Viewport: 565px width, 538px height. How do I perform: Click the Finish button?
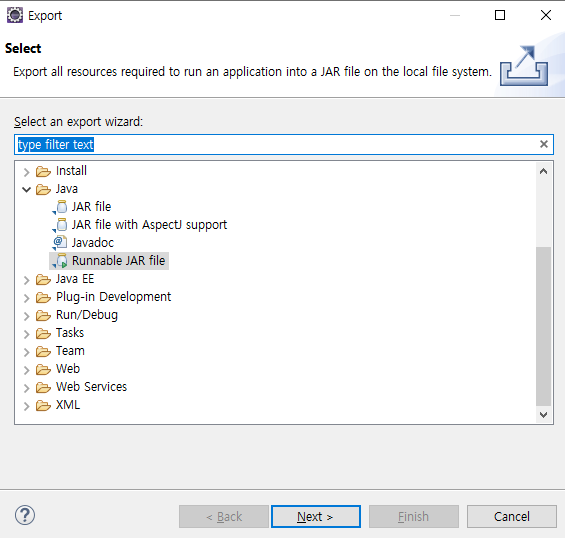click(414, 516)
